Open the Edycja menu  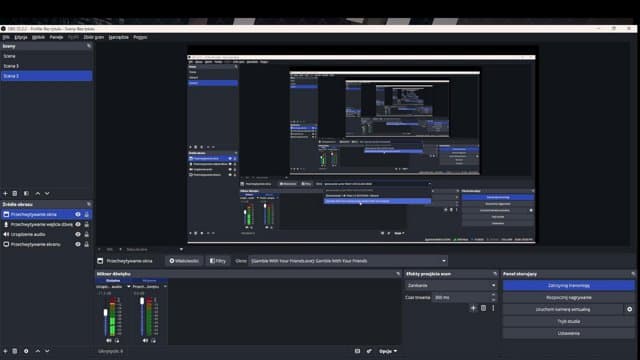click(21, 37)
